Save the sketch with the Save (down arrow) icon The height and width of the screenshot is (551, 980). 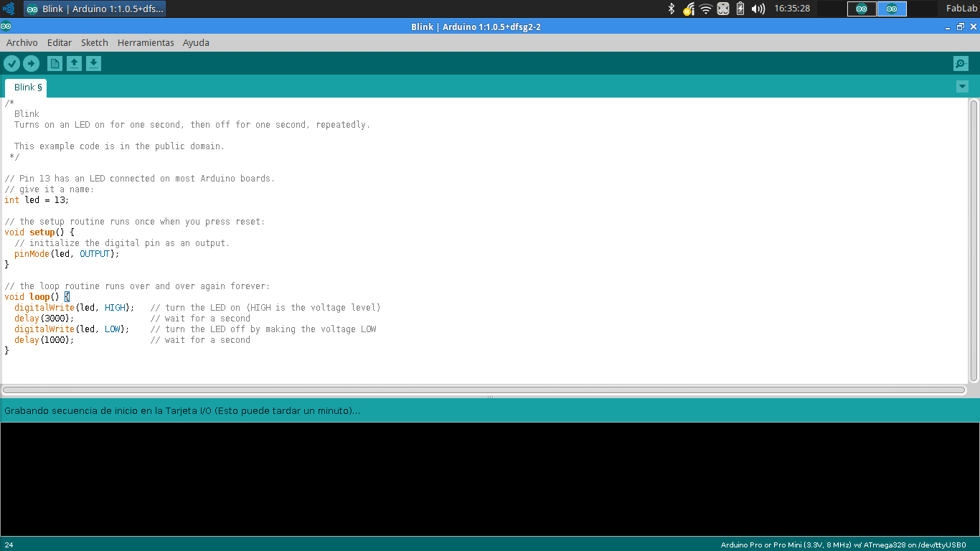tap(93, 64)
